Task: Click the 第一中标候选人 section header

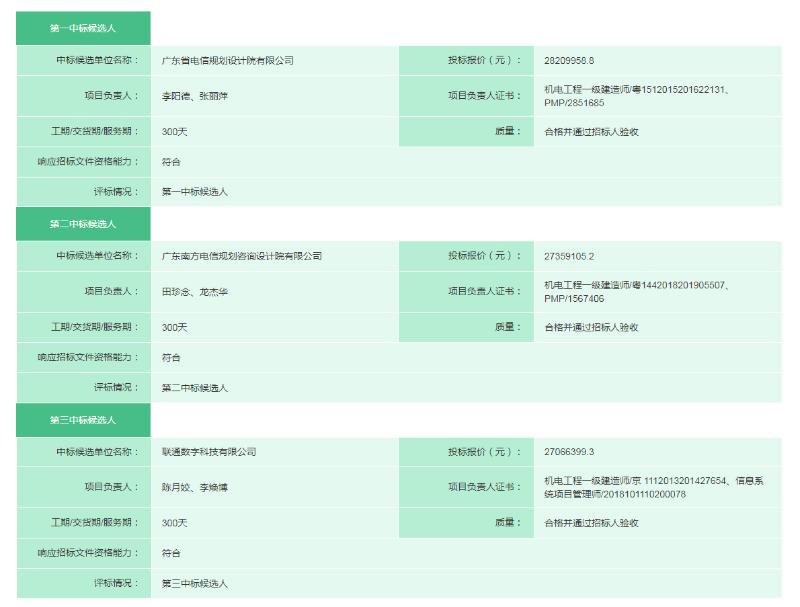Action: point(83,28)
